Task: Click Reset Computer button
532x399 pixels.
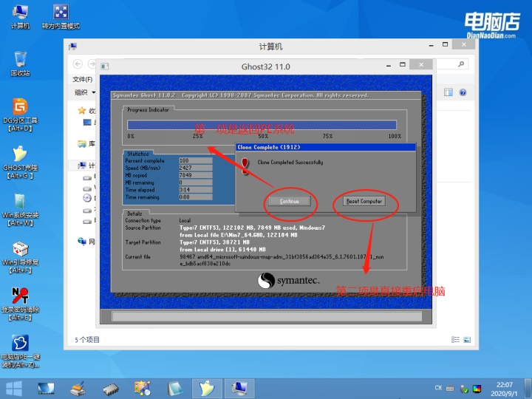Action: pos(364,201)
